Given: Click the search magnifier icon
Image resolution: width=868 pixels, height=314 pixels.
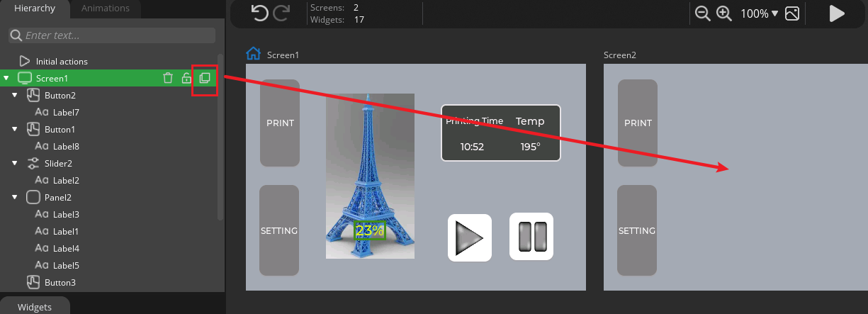Looking at the screenshot, I should click(17, 35).
